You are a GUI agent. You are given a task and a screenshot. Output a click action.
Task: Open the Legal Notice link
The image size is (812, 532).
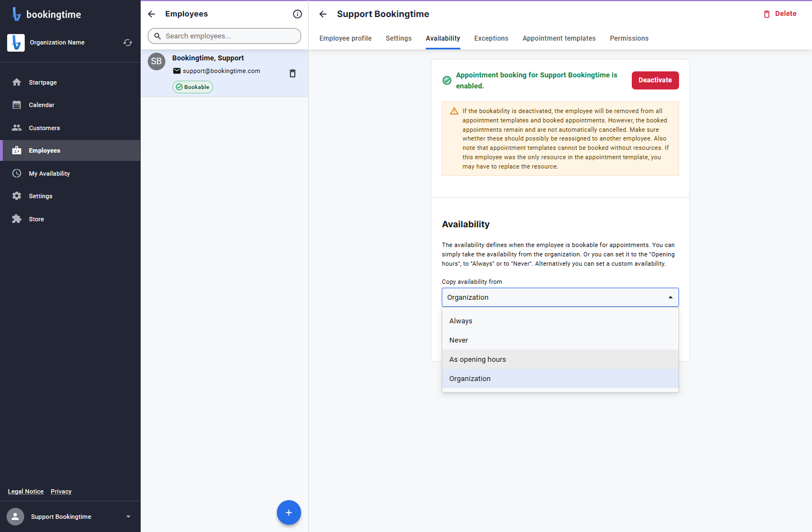(26, 491)
